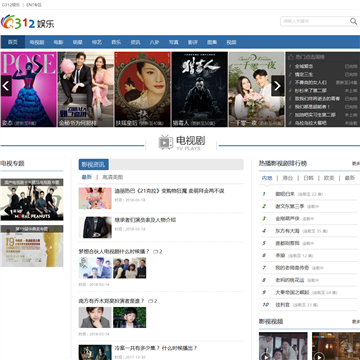Click the G312娱乐 link in top bar
This screenshot has width=360, height=360.
click(11, 5)
